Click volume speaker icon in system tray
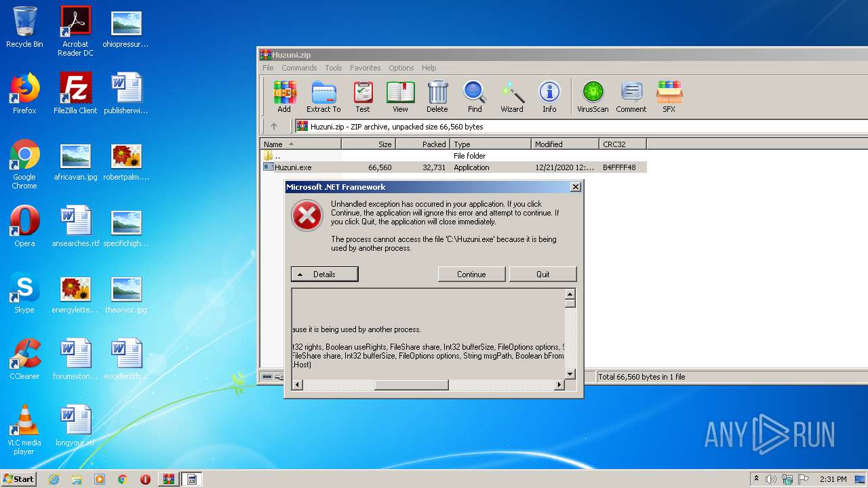 pos(770,479)
